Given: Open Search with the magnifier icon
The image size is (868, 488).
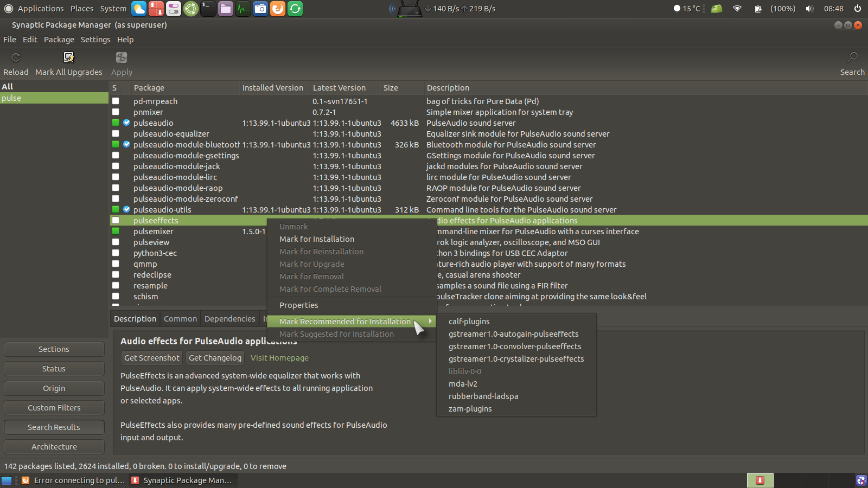Looking at the screenshot, I should tap(852, 57).
